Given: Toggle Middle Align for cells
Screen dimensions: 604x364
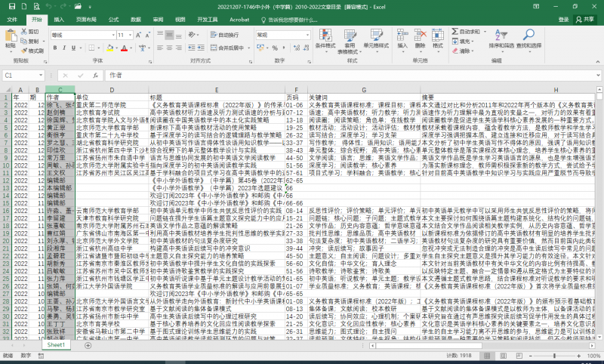Looking at the screenshot, I should pos(169,35).
